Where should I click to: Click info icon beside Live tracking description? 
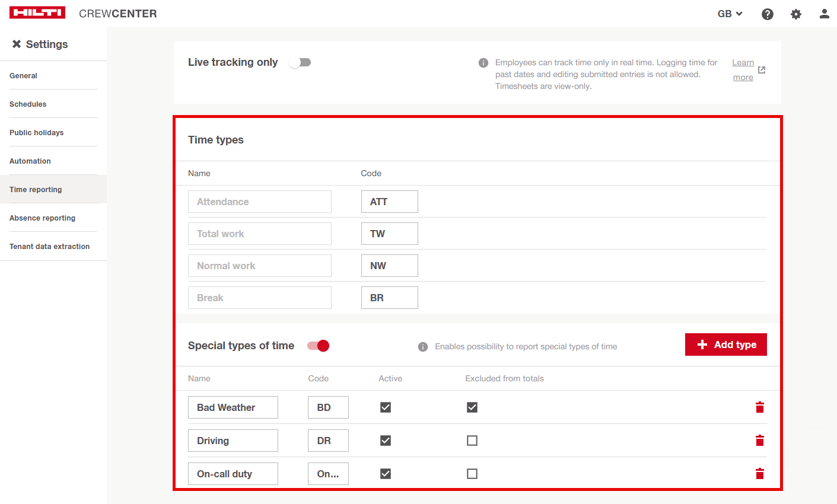(483, 63)
